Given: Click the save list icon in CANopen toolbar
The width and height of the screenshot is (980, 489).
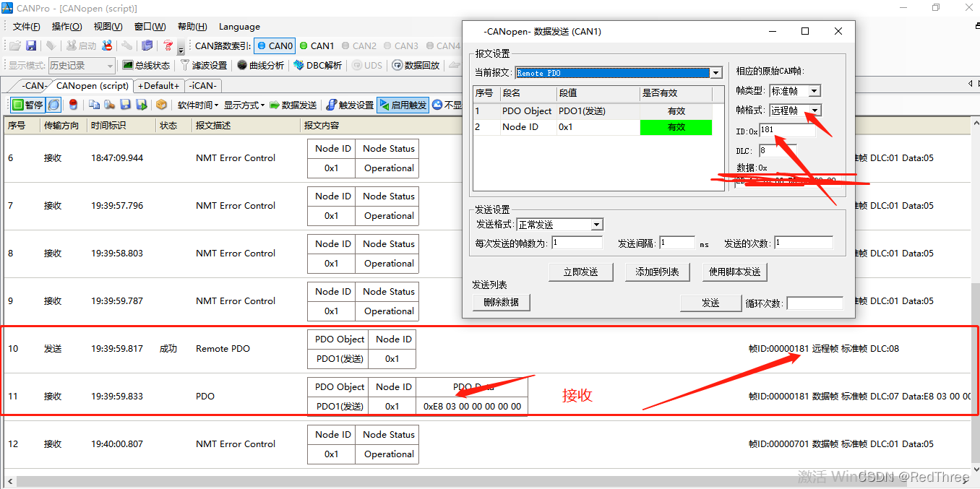Looking at the screenshot, I should point(125,105).
